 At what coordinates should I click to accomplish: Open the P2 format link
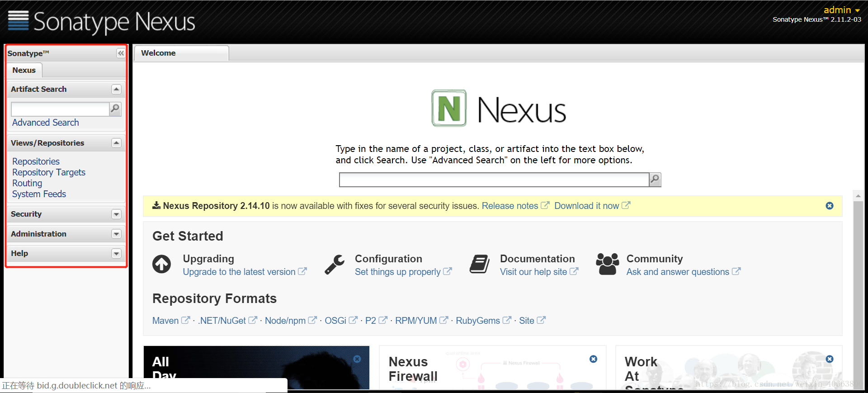376,321
